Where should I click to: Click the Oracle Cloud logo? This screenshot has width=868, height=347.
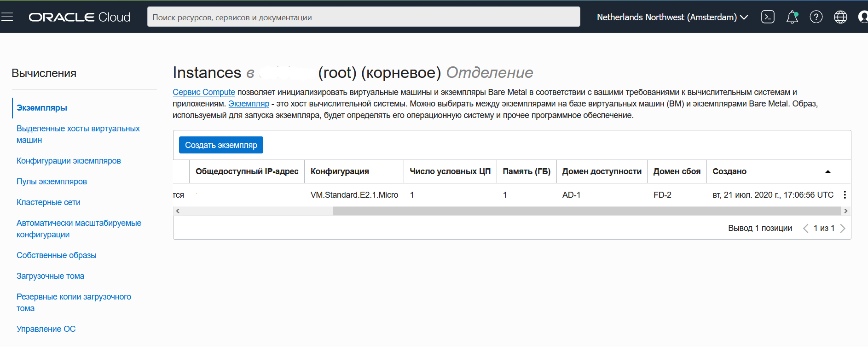click(80, 17)
